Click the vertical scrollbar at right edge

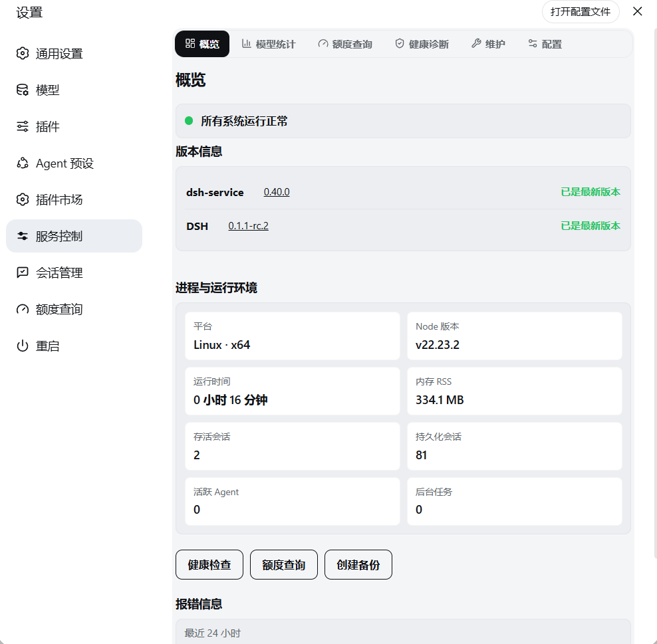(x=655, y=293)
